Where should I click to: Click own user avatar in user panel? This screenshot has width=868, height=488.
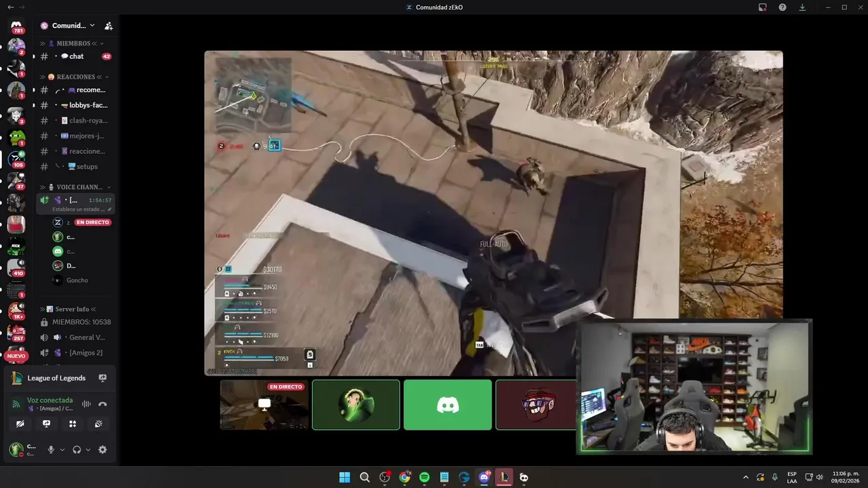[16, 449]
